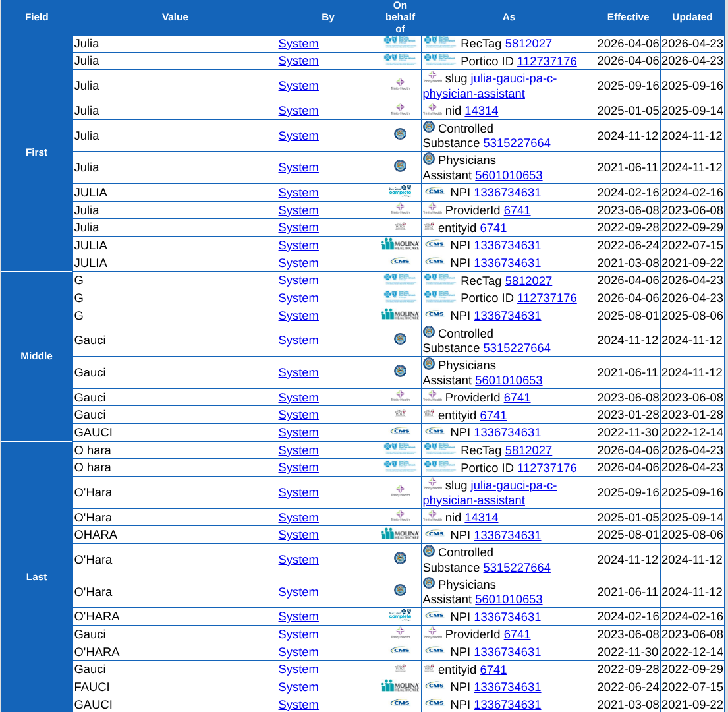Viewport: 728px width, 712px height.
Task: Click On-behalf-of Blue Cross logo in O hara RecTag row
Action: [x=400, y=449]
